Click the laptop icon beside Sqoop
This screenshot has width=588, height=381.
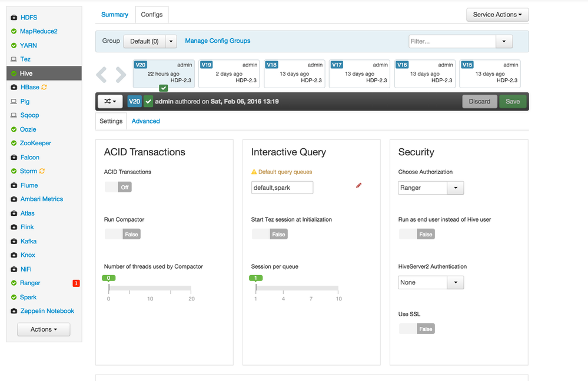point(14,115)
